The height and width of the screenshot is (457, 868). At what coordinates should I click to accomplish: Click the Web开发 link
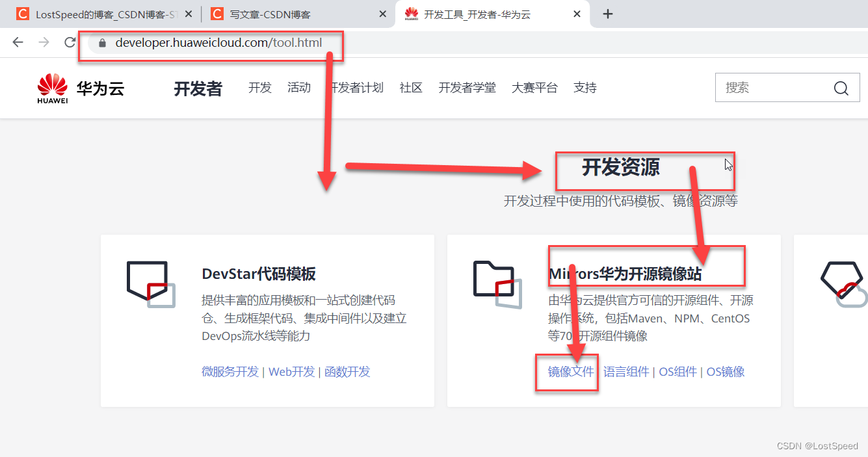[291, 371]
